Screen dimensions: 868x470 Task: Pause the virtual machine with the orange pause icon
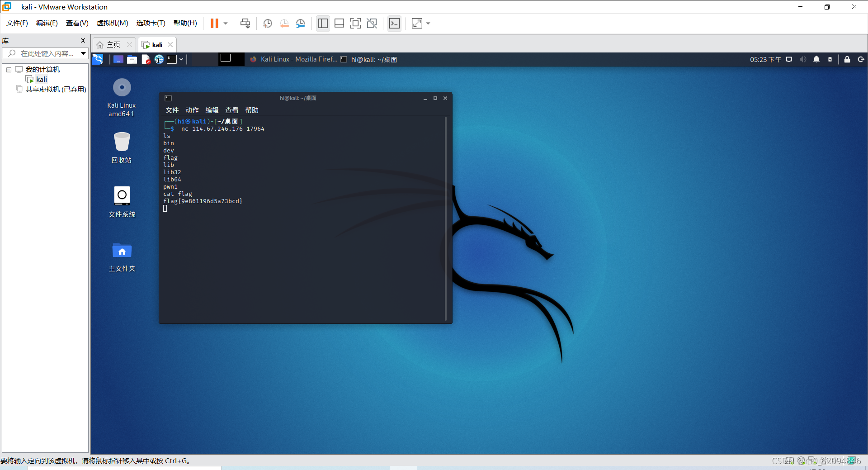214,23
